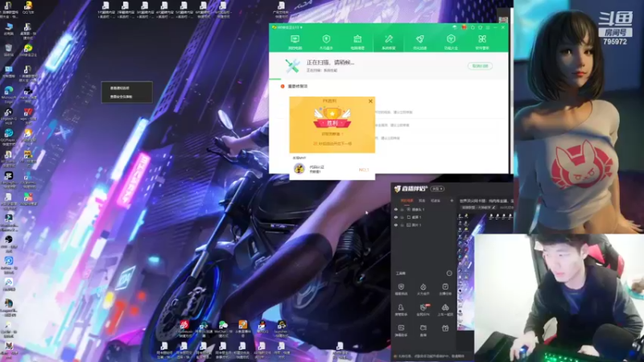Open the WeChat shortcut on bottom row

pyautogui.click(x=222, y=329)
